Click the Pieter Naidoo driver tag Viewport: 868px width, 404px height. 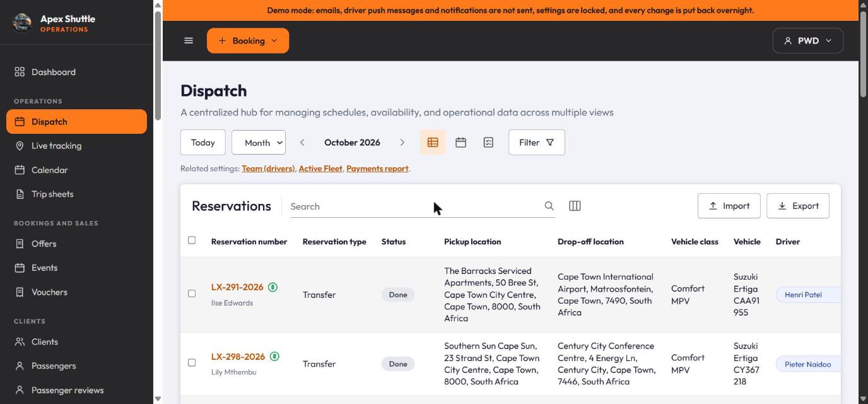coord(808,364)
